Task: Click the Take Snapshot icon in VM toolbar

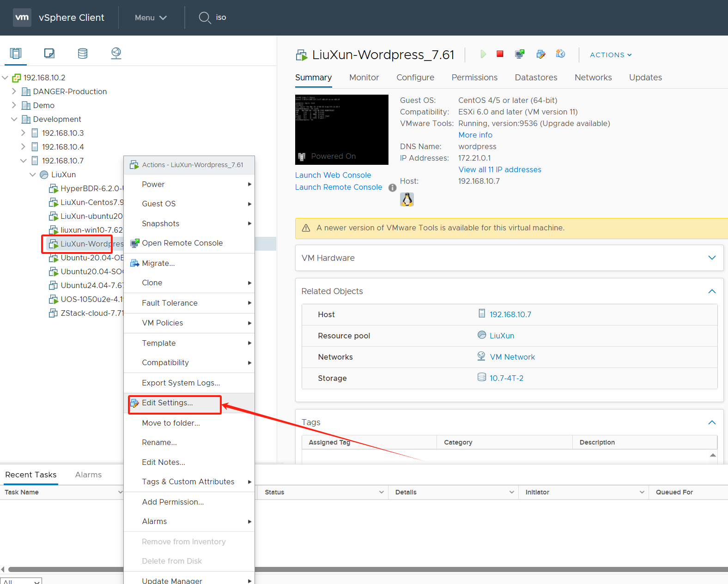Action: pos(560,54)
